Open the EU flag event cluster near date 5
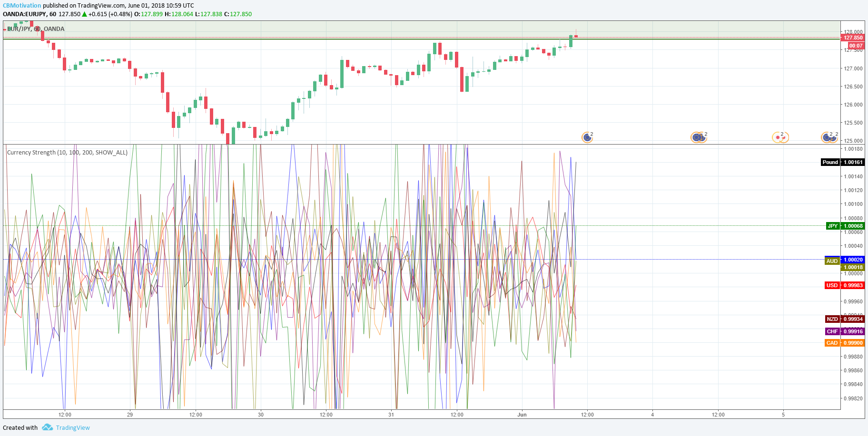 [x=829, y=137]
